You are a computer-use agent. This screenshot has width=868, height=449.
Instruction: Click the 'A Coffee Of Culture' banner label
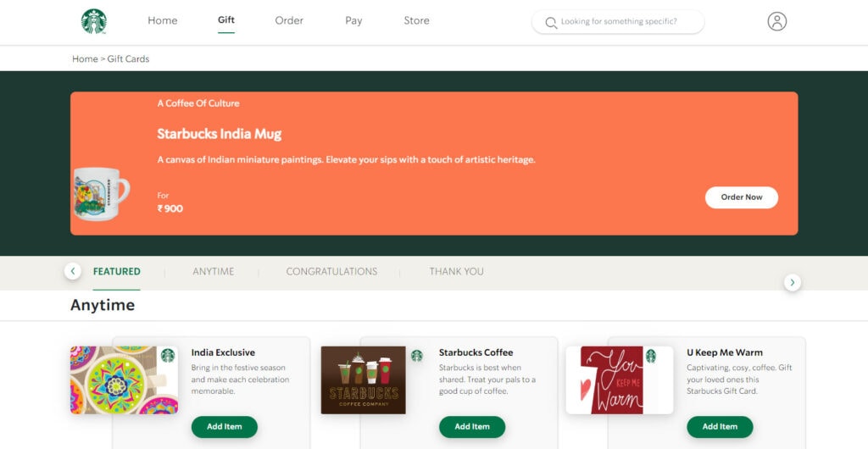198,103
